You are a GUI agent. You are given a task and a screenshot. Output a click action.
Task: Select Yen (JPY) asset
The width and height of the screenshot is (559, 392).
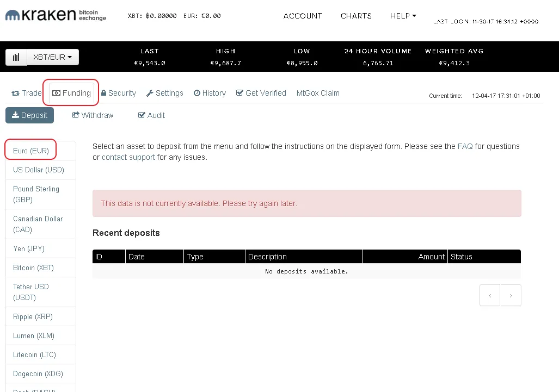coord(41,248)
